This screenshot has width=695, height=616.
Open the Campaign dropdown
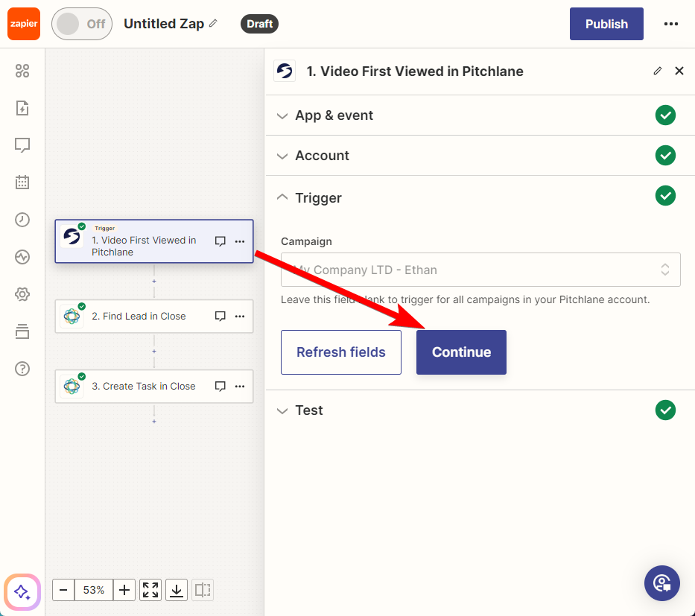tap(480, 270)
